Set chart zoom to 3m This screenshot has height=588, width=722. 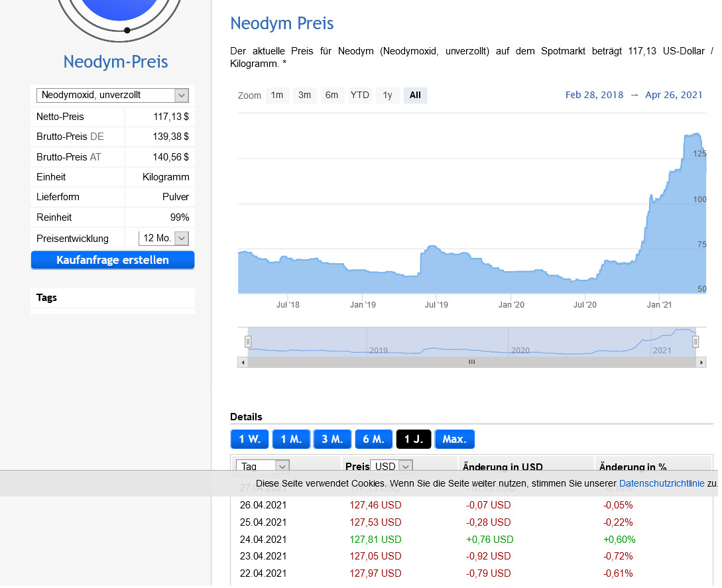pos(305,95)
